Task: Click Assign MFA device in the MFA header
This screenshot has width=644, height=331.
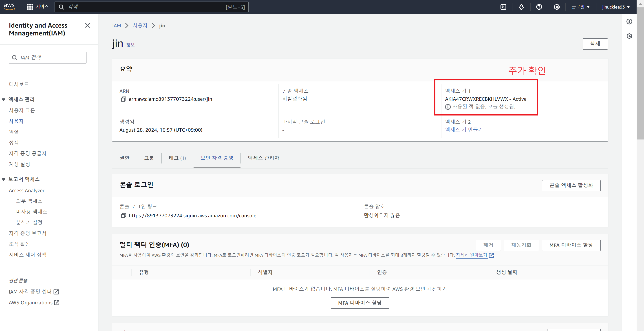Action: point(571,245)
